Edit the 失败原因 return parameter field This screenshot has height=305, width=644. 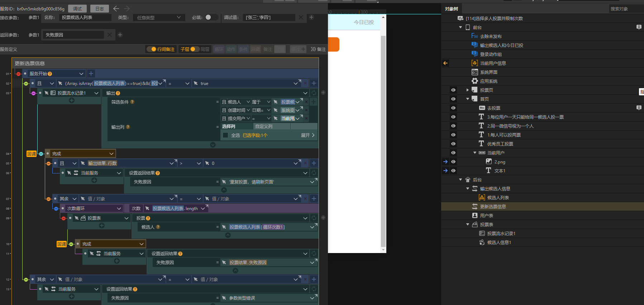[73, 35]
